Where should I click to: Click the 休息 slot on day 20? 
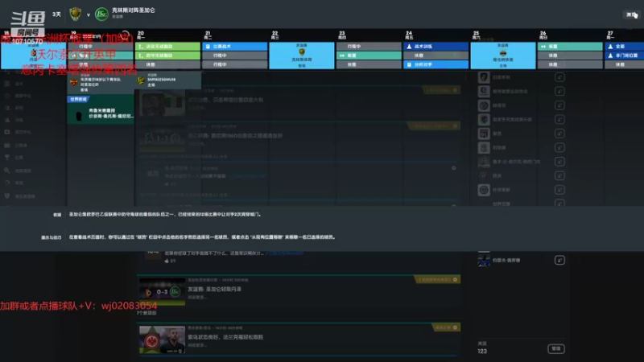tap(167, 64)
